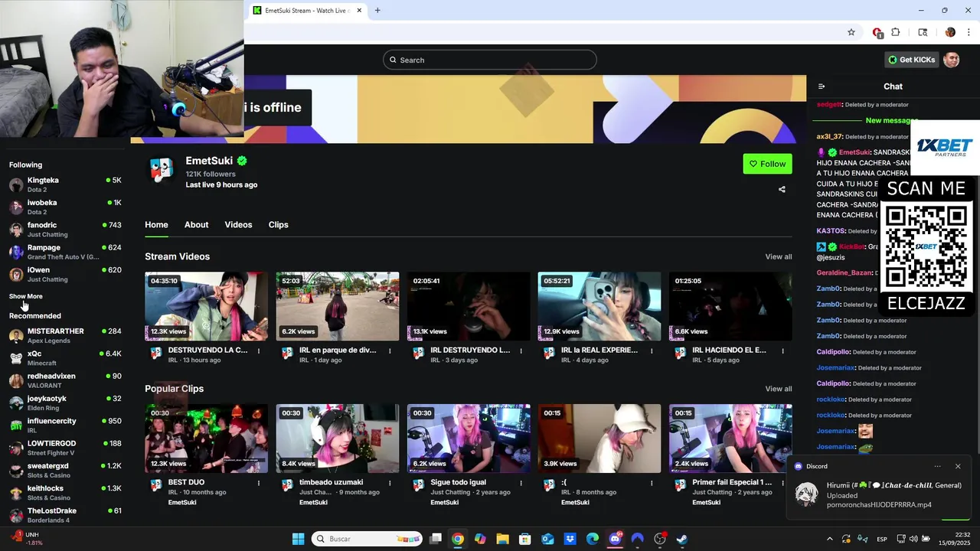The height and width of the screenshot is (551, 980).
Task: Play the IRL la REAL EXPERIE... video
Action: (x=599, y=306)
